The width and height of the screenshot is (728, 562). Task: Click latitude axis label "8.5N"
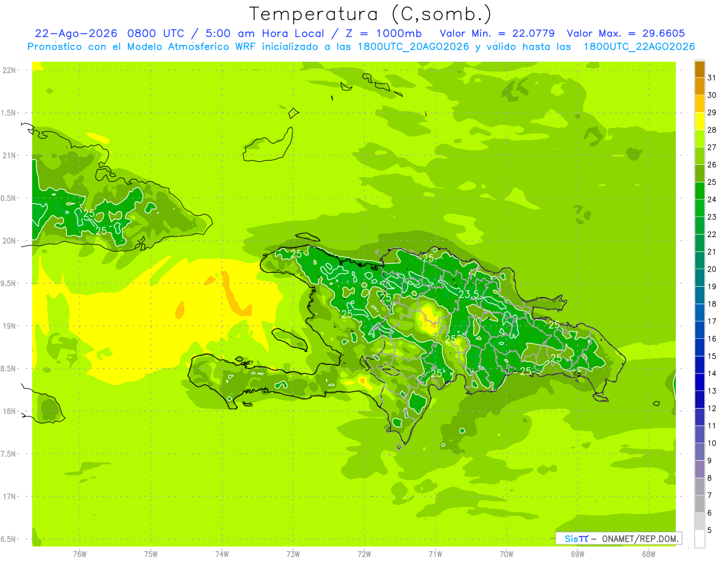click(8, 369)
